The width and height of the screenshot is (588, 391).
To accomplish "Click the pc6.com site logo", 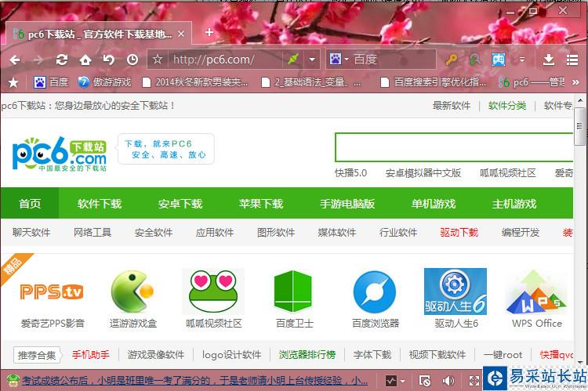I will coord(60,154).
